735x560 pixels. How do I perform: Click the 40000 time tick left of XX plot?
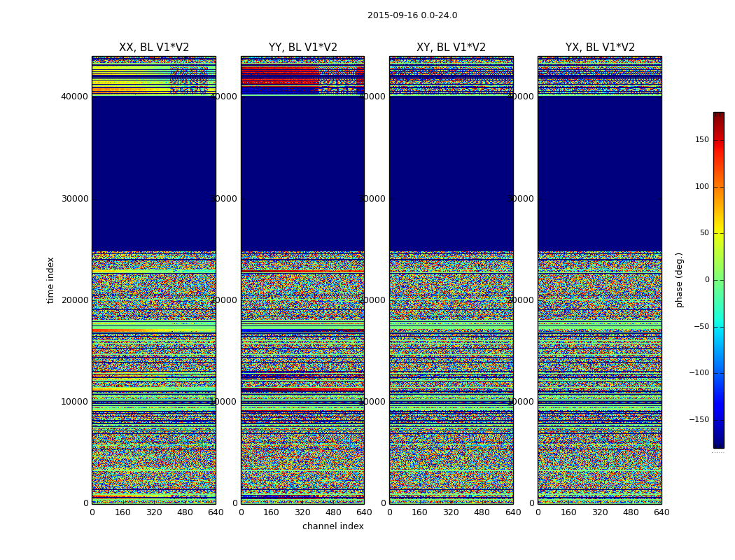[x=74, y=97]
